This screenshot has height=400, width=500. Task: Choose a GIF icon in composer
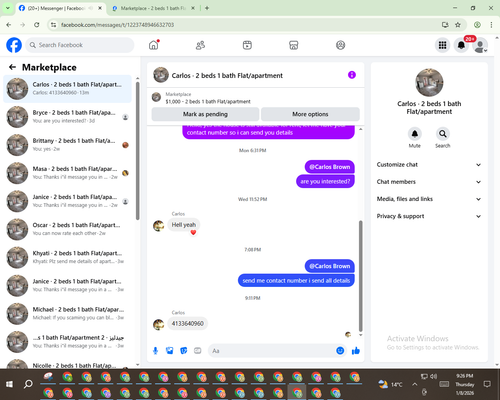click(x=198, y=351)
